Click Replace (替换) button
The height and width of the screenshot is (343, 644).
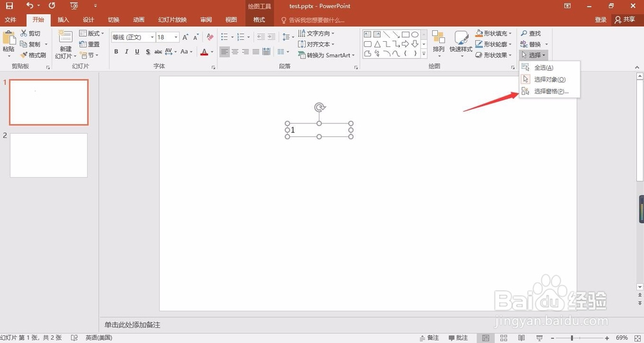pos(534,44)
